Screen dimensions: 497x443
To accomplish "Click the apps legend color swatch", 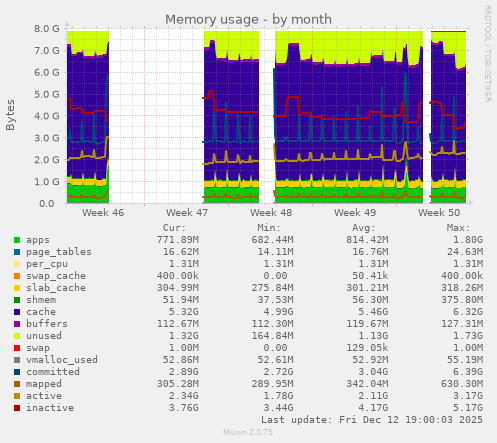I will [x=17, y=240].
